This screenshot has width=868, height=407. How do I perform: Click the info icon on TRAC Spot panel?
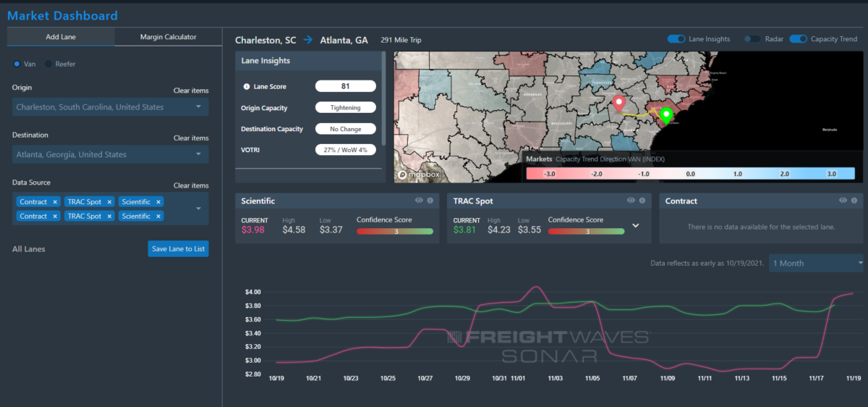pos(642,201)
